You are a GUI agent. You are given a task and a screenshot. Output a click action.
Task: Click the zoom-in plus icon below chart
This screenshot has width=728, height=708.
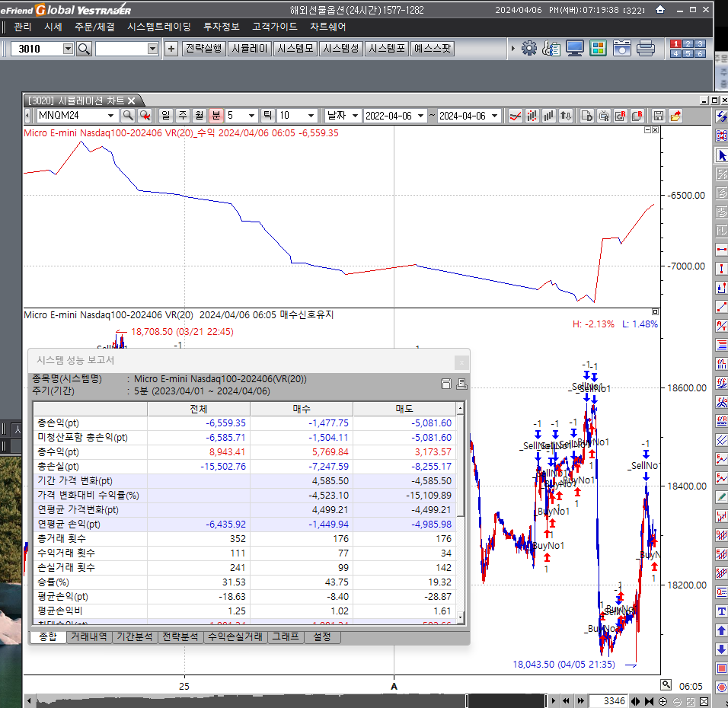tap(663, 701)
